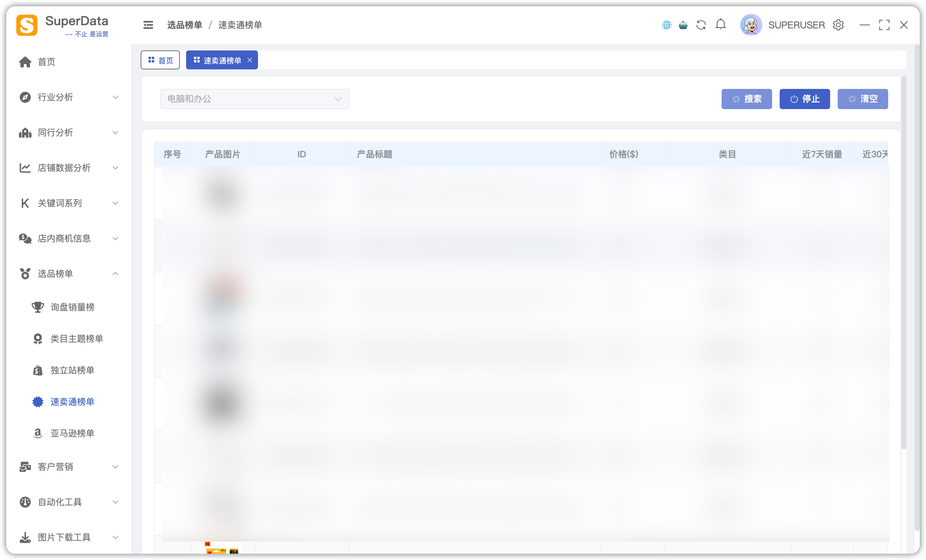This screenshot has height=560, width=926.
Task: Expand the 关键词系列 chevron
Action: pyautogui.click(x=115, y=203)
